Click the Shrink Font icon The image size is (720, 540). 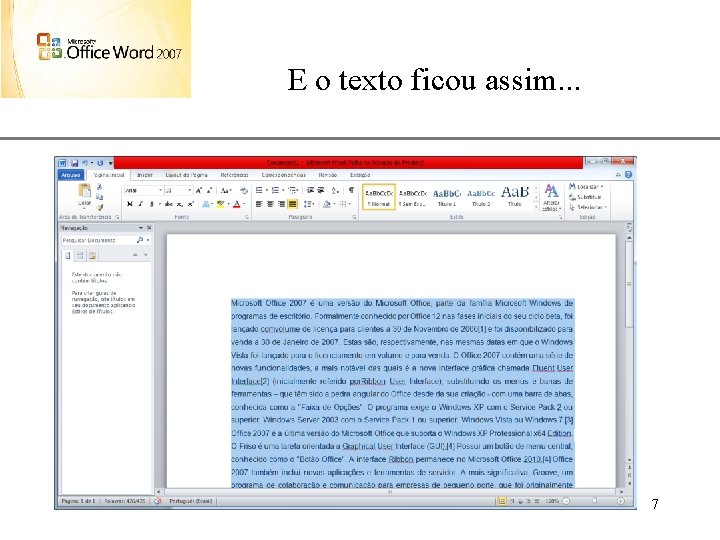click(x=209, y=191)
